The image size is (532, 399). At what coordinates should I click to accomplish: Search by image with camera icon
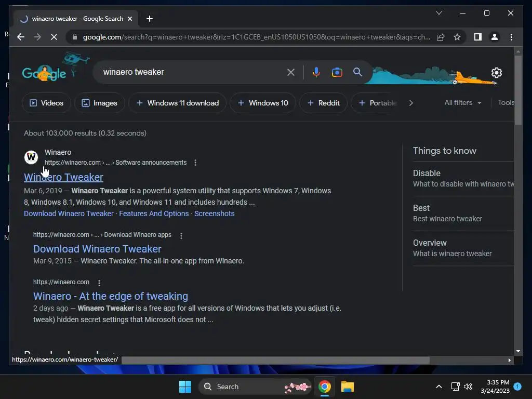click(x=337, y=72)
